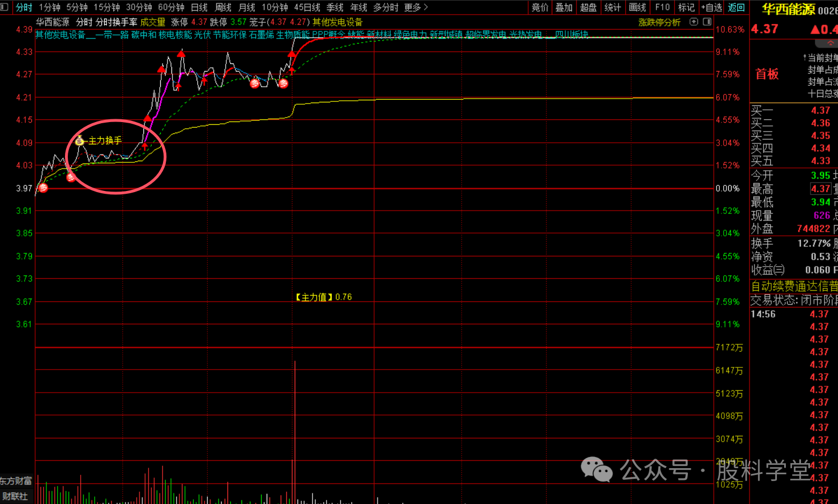Click the split-panel icon beside 涨跌停分析
The width and height of the screenshot is (838, 504).
click(707, 22)
